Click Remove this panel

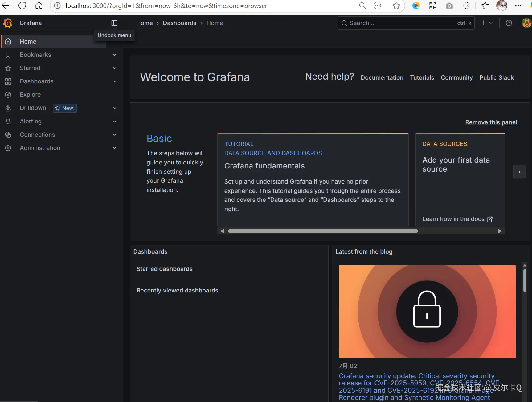pos(491,122)
